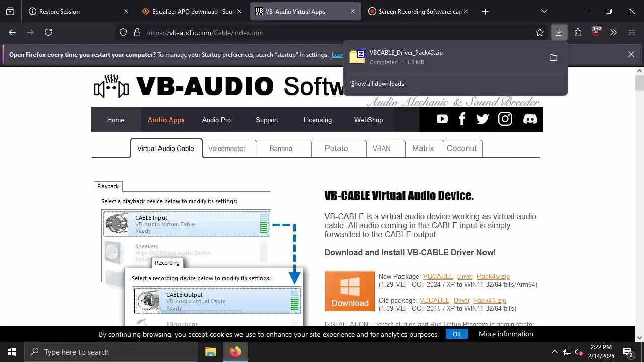This screenshot has width=644, height=362.
Task: Show downloaded file in folder
Action: [x=553, y=58]
